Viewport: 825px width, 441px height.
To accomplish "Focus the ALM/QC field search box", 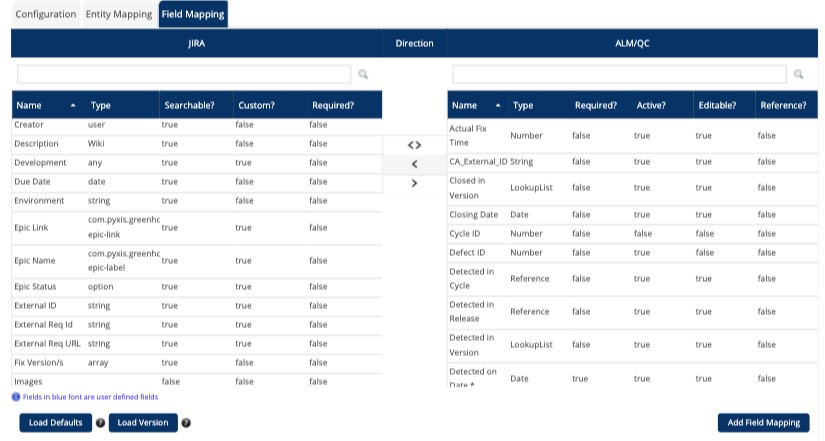I will (619, 74).
